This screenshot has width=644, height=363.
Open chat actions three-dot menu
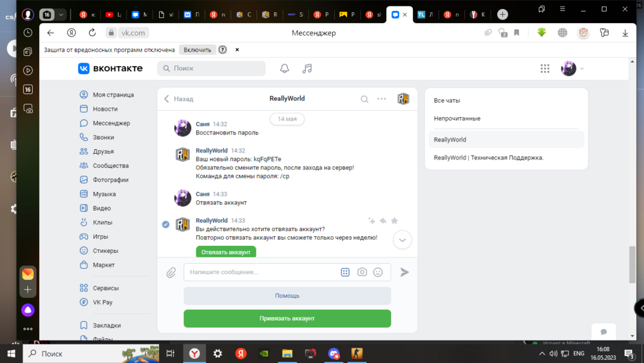click(x=381, y=99)
